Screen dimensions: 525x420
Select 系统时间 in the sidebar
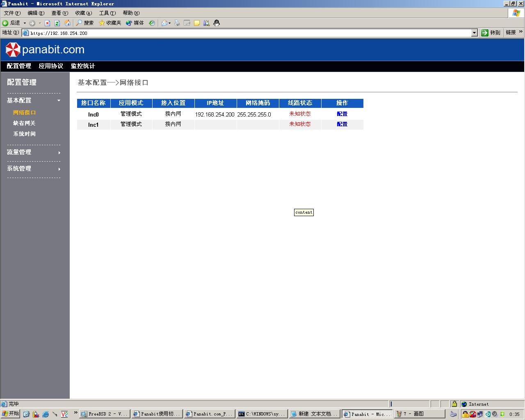click(x=24, y=134)
